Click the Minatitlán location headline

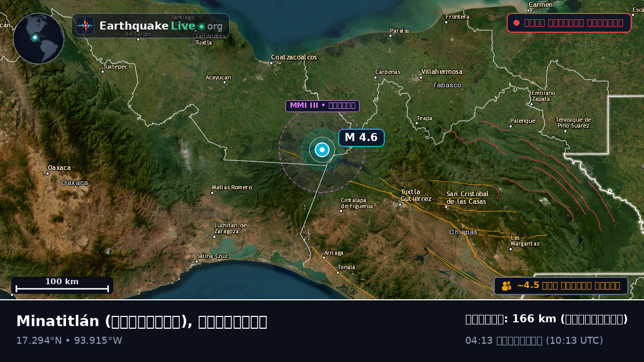tap(142, 321)
